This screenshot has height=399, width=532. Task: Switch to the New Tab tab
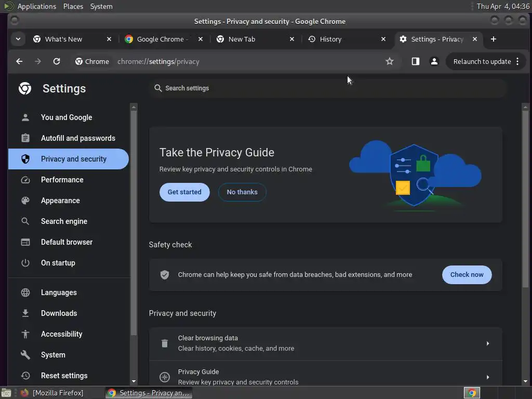[x=242, y=39]
